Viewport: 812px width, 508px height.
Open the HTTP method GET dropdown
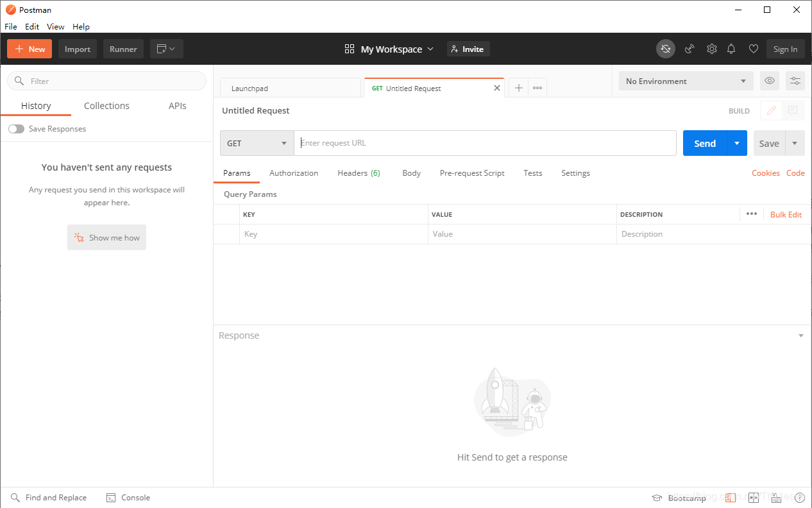(x=257, y=143)
